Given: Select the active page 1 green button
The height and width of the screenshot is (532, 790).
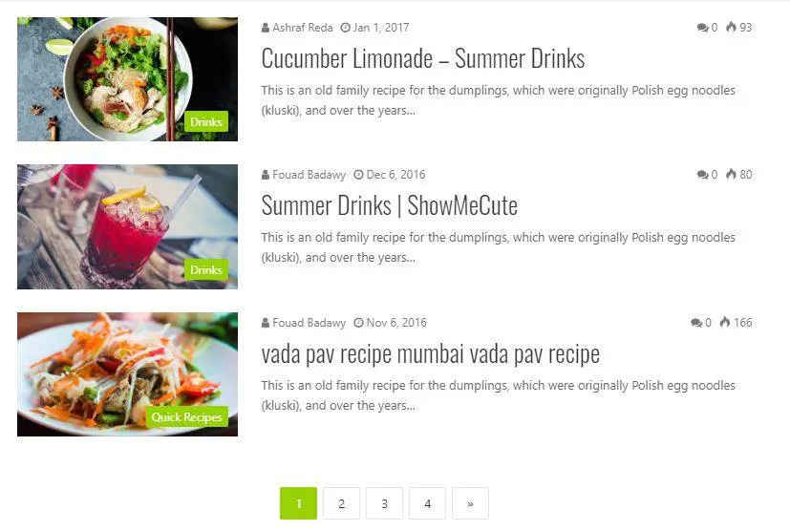Looking at the screenshot, I should click(298, 503).
